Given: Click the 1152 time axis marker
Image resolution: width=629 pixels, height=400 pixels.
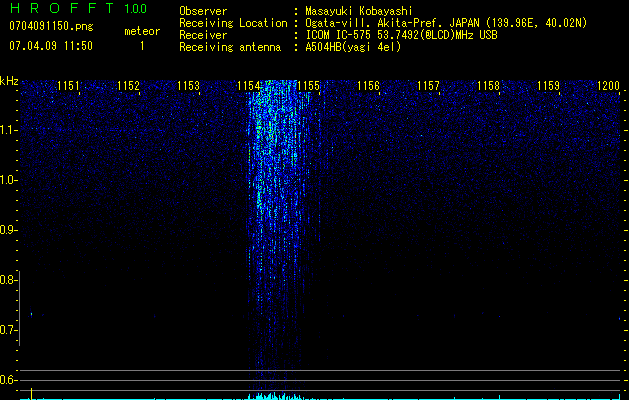Looking at the screenshot, I should point(128,86).
